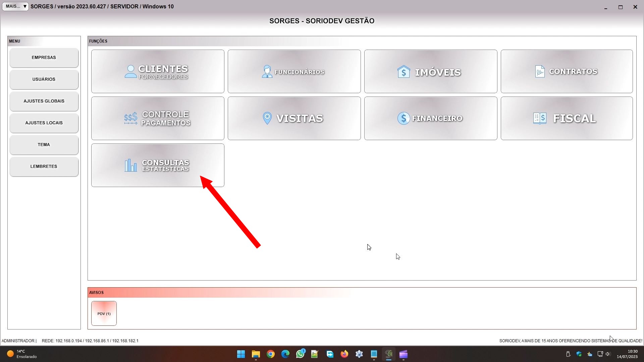Open Lembretes from the menu
Screen dimensions: 644x362
[44, 167]
